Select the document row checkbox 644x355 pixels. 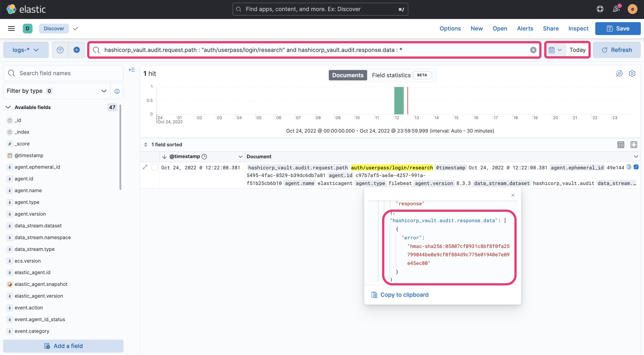tap(155, 167)
